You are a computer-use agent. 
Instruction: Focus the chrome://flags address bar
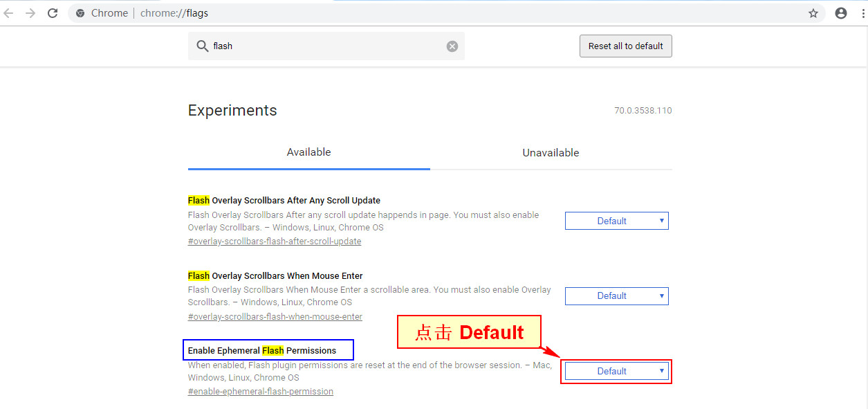pyautogui.click(x=446, y=13)
